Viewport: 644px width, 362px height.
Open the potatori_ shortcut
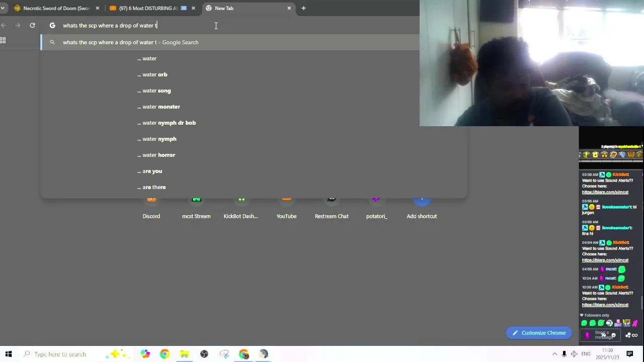point(376,208)
